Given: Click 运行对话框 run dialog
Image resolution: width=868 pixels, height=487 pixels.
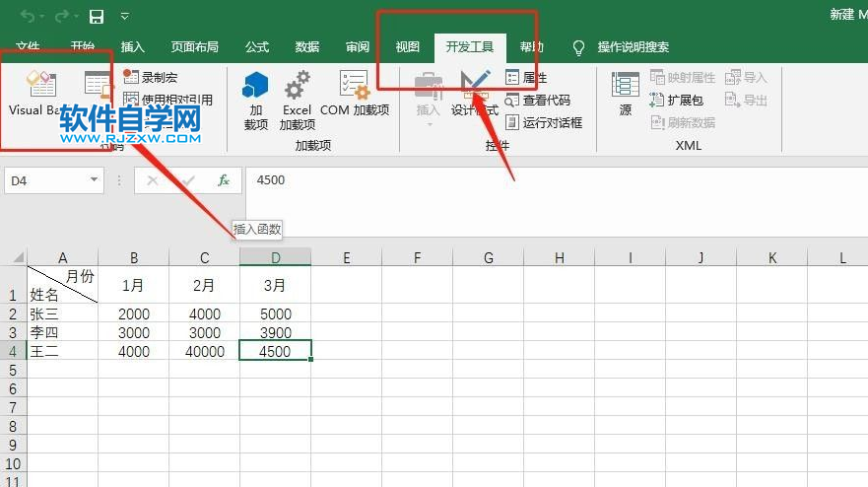Looking at the screenshot, I should pos(543,122).
